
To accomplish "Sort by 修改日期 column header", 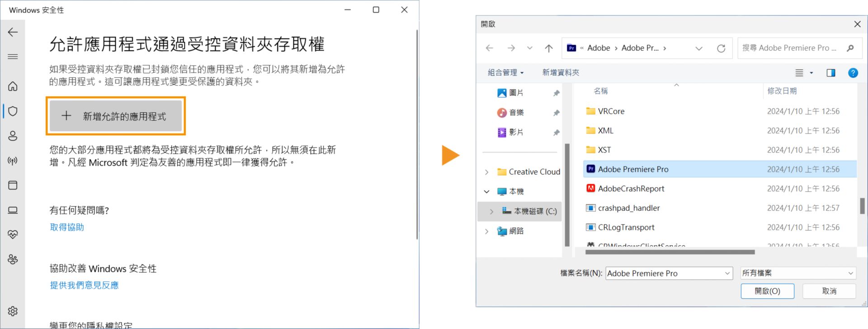I will click(782, 91).
